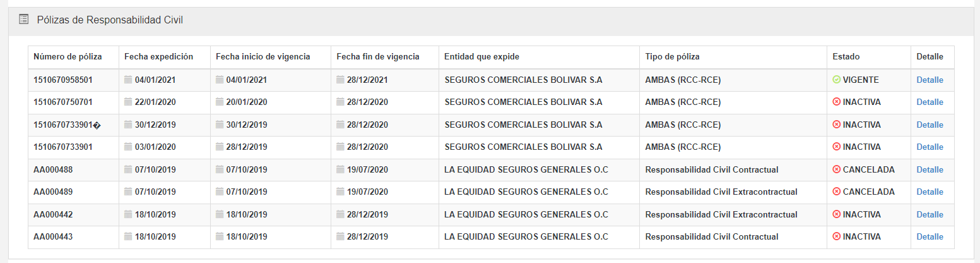Click calendar icon beside expedition date 03/01/2020
The width and height of the screenshot is (980, 263).
(x=128, y=147)
